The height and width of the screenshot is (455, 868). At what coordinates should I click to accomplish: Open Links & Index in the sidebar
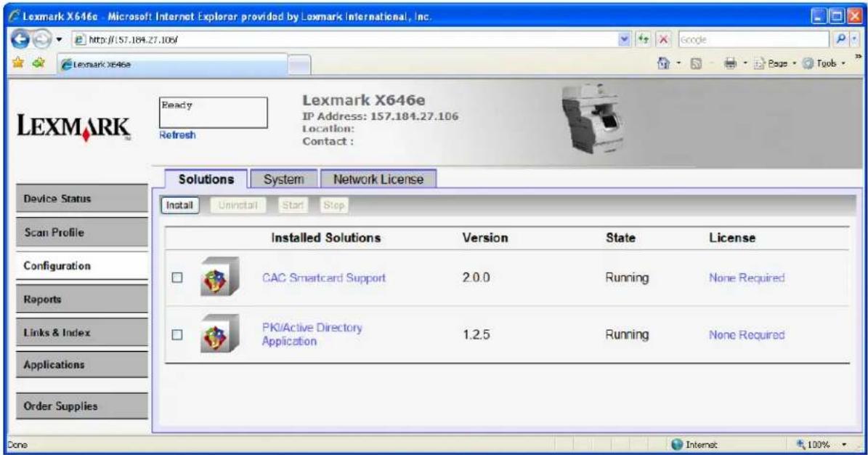pyautogui.click(x=82, y=332)
